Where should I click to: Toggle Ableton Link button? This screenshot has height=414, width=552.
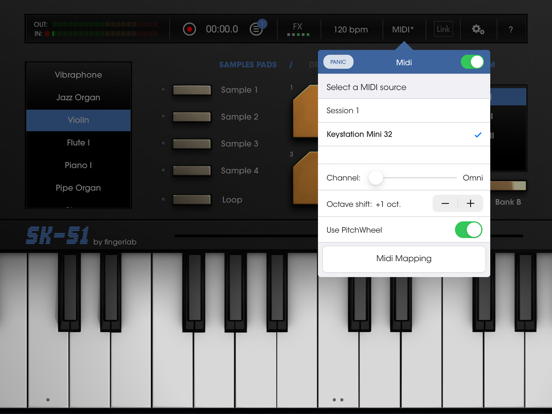(443, 29)
